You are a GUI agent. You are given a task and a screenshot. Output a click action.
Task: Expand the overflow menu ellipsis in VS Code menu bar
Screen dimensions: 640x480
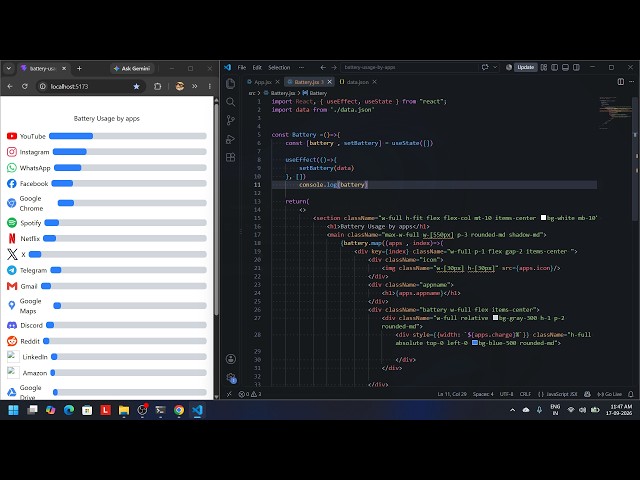point(301,67)
